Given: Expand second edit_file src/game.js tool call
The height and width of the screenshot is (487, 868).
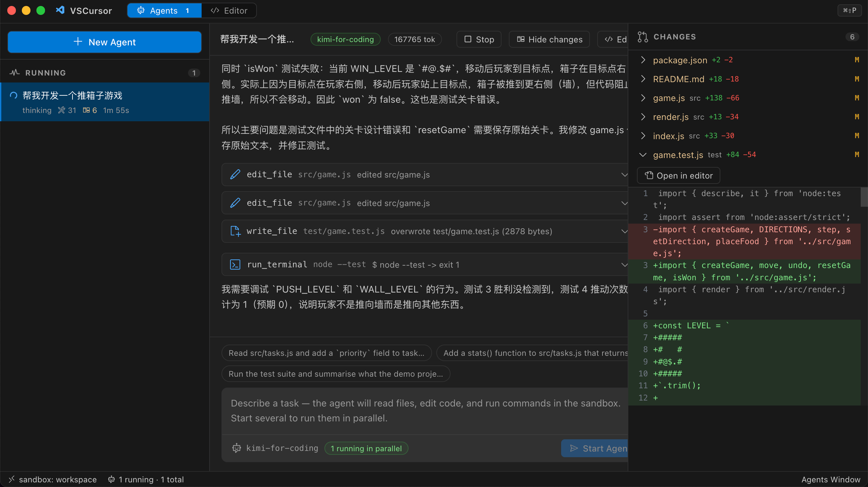Looking at the screenshot, I should click(624, 203).
